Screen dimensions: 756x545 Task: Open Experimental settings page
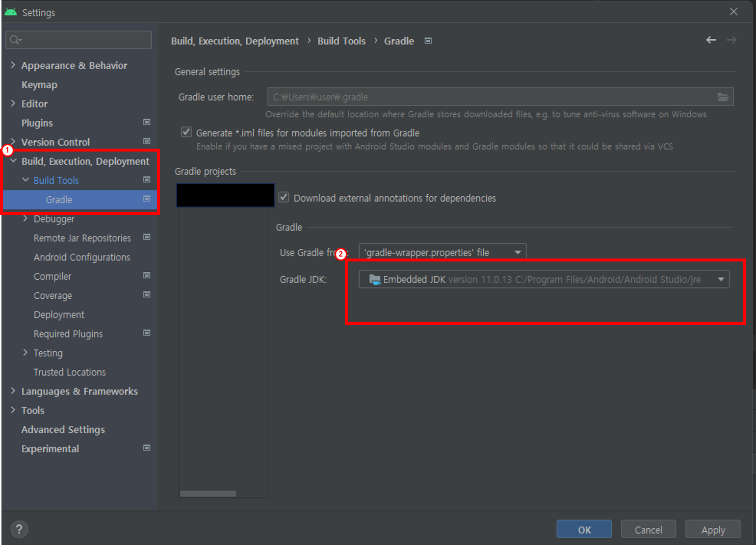(x=50, y=448)
